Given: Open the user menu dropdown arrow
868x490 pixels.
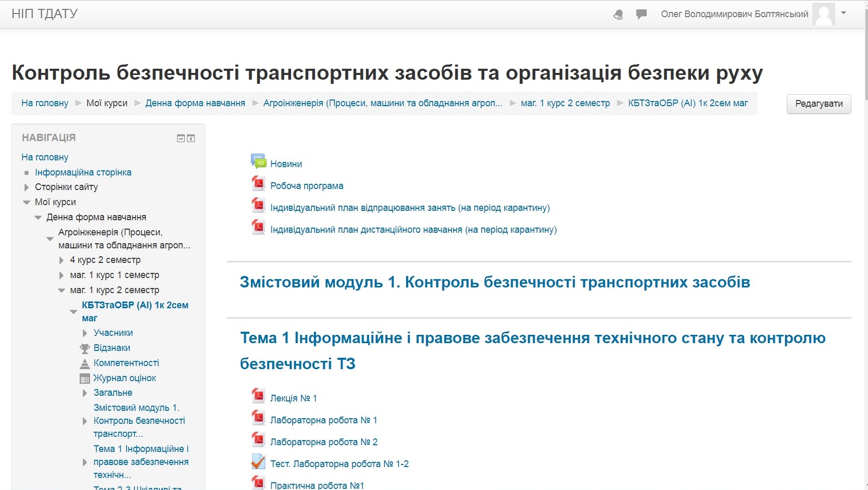Looking at the screenshot, I should 844,13.
